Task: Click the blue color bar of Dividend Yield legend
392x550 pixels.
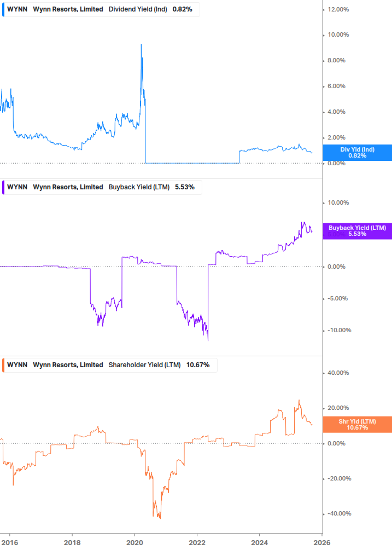Action: point(3,9)
